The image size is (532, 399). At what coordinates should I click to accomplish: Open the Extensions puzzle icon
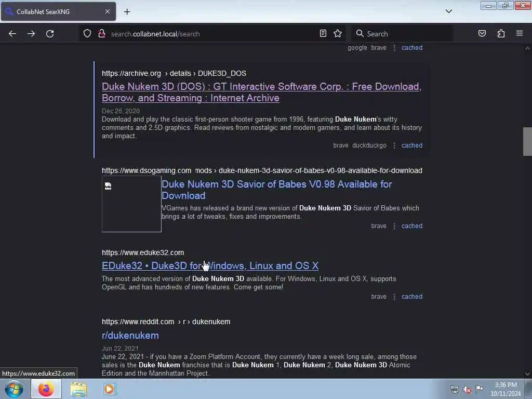tap(501, 33)
